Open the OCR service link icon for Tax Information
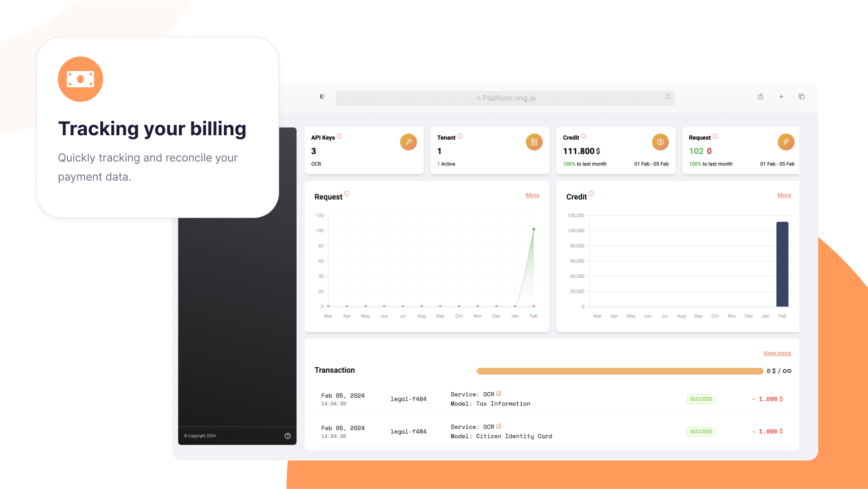 point(499,394)
